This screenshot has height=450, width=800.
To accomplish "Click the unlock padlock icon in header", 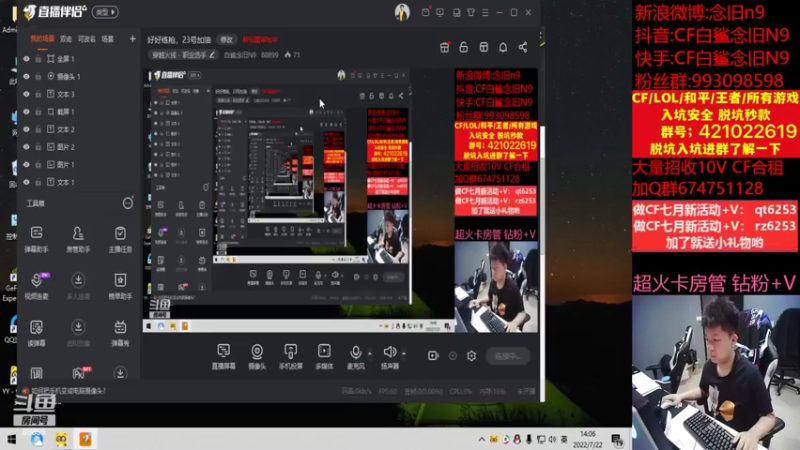I will pos(463,47).
